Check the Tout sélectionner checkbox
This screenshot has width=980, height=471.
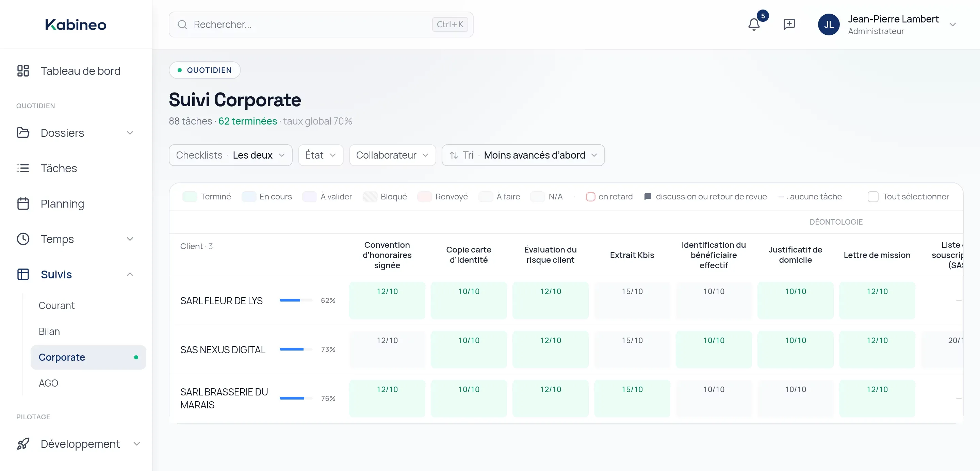[x=873, y=197]
